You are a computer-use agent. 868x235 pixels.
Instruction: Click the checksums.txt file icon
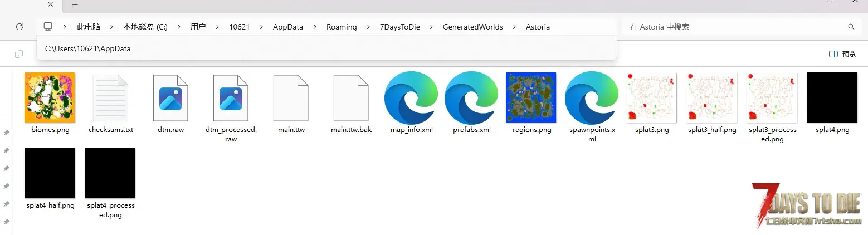coord(110,97)
